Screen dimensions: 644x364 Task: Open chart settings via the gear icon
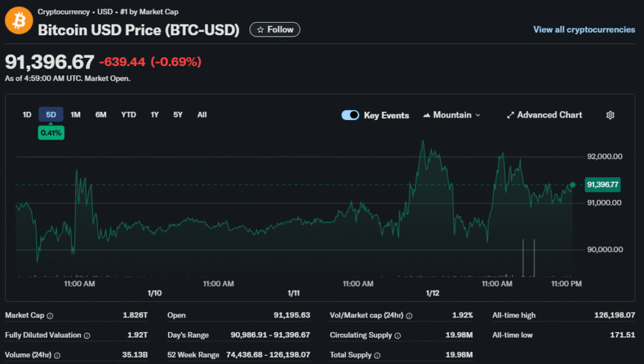[x=609, y=115]
